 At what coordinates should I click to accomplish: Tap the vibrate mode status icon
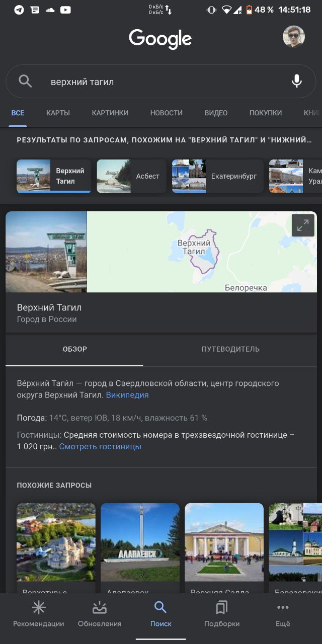[x=211, y=10]
